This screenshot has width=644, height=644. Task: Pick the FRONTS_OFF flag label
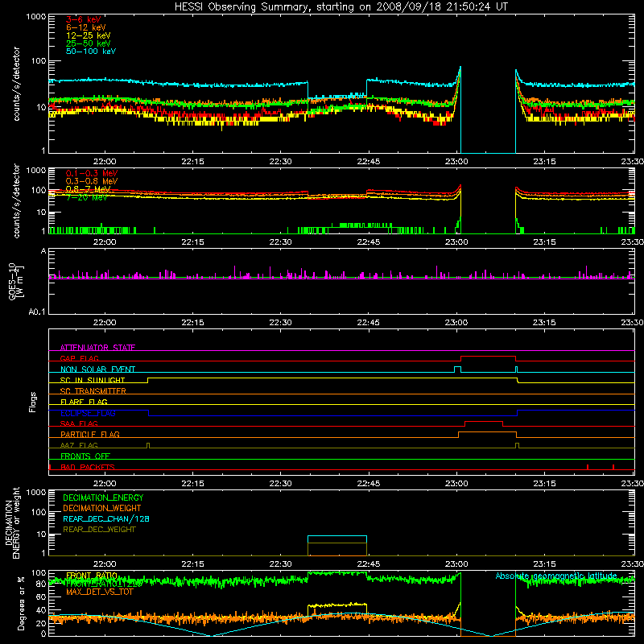[x=85, y=456]
